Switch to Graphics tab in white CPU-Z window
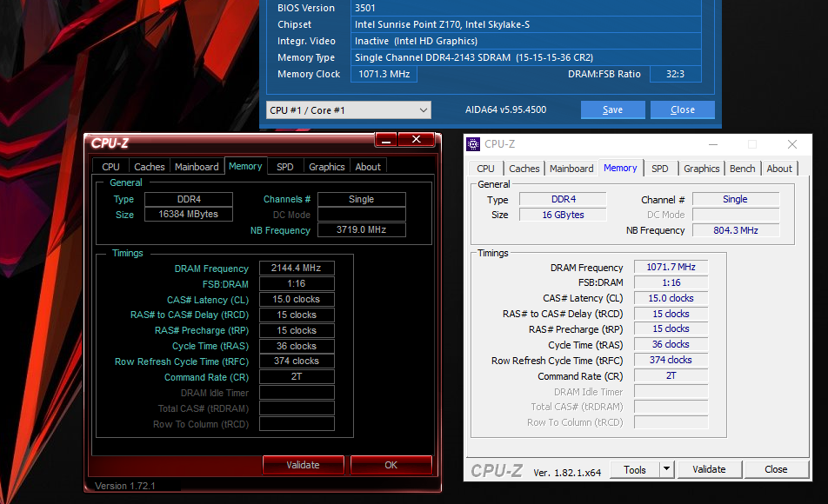The width and height of the screenshot is (828, 504). [x=701, y=169]
